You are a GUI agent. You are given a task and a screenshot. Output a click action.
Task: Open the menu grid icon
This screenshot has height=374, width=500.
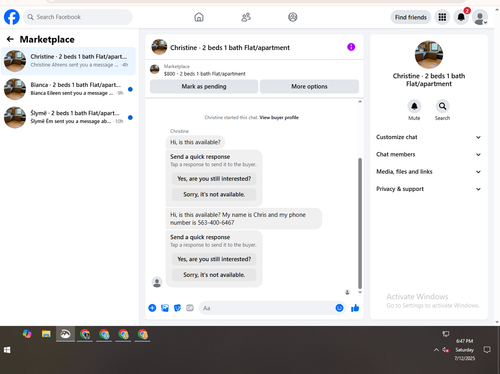(442, 17)
